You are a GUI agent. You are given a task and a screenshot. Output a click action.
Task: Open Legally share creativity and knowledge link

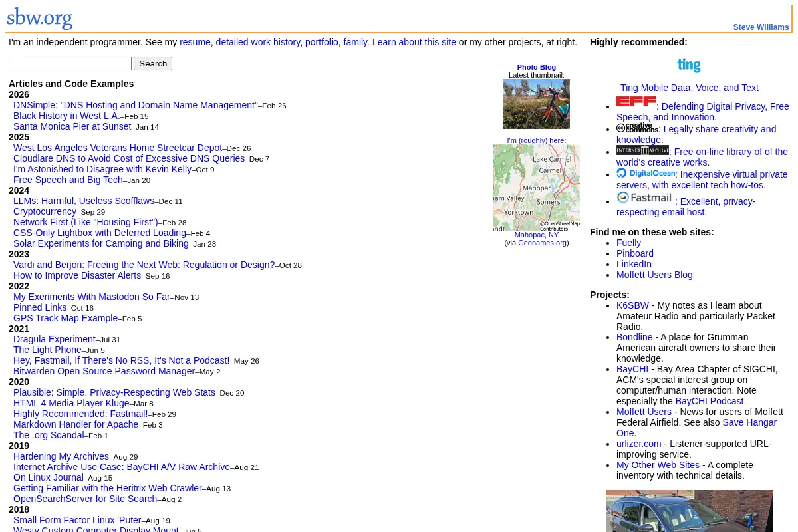pyautogui.click(x=696, y=134)
